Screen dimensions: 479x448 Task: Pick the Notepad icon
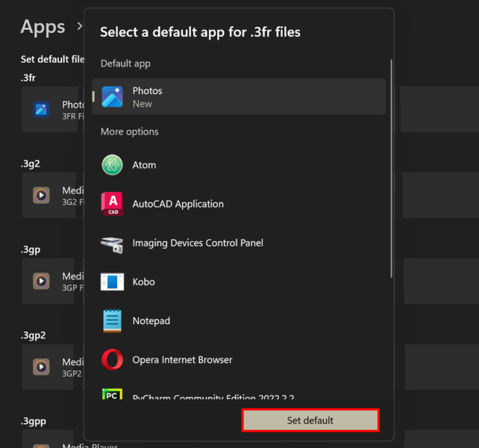click(112, 320)
